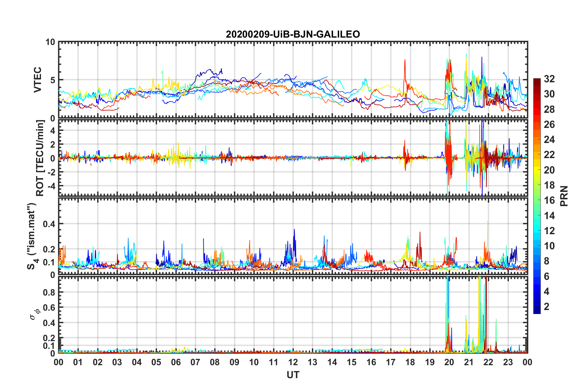Click sigma-phi y-axis tick label 0.8
The height and width of the screenshot is (392, 586).
tap(49, 292)
